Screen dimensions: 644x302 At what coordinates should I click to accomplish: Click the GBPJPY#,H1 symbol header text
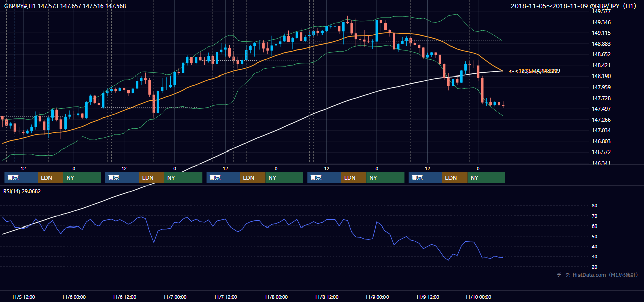pos(66,6)
